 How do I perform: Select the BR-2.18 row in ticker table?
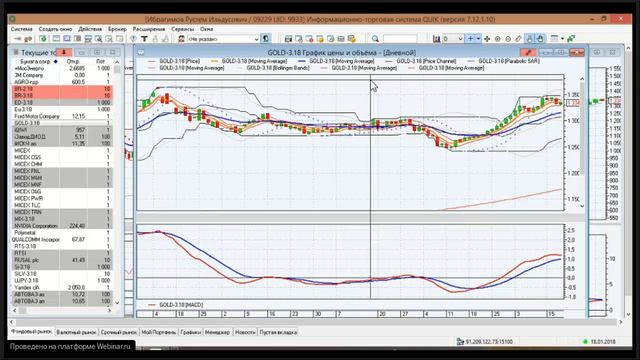click(x=62, y=89)
